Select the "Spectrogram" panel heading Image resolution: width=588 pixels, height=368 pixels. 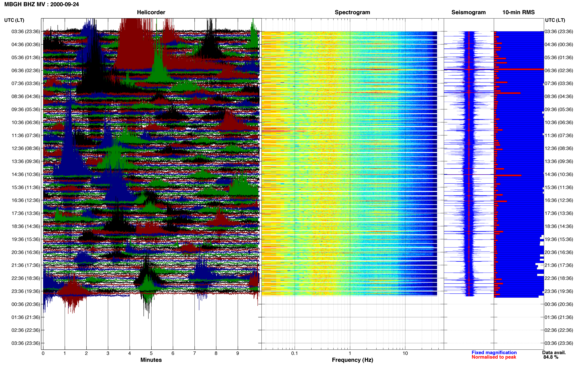352,12
